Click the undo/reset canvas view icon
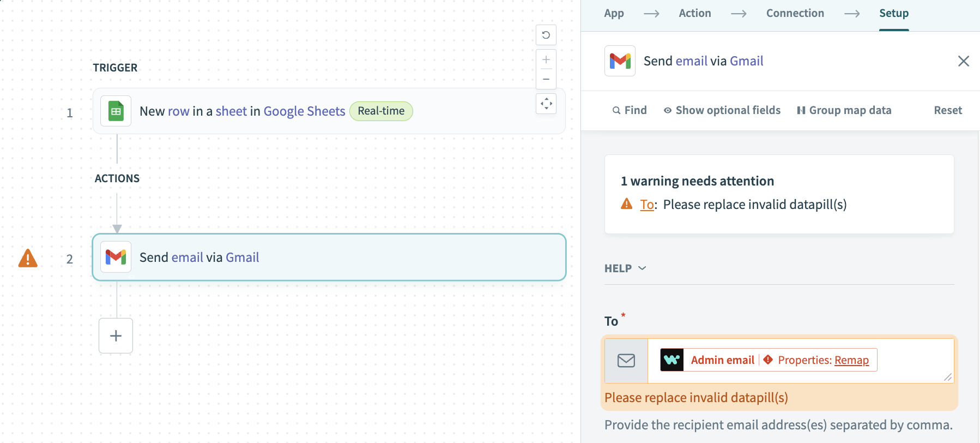 coord(546,35)
